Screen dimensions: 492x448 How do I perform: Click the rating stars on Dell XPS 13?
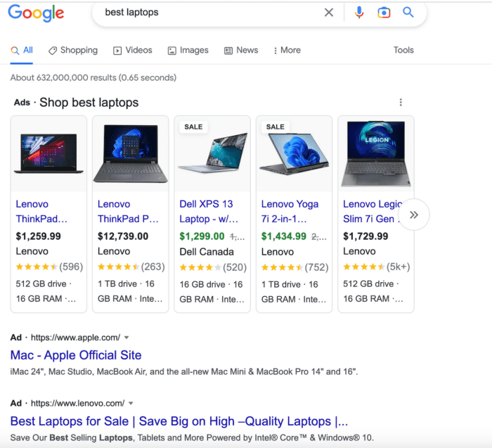click(x=200, y=267)
